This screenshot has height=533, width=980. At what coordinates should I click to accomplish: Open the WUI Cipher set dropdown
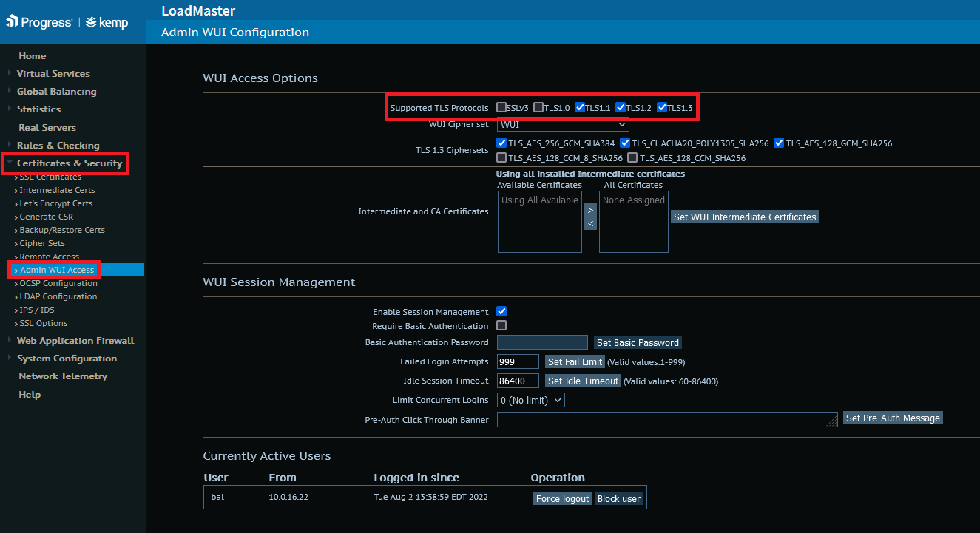pyautogui.click(x=563, y=125)
